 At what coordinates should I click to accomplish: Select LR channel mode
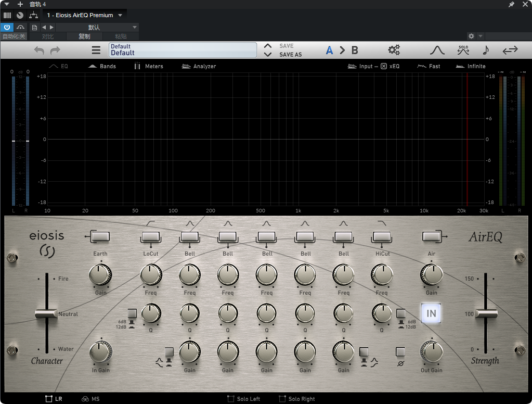(x=54, y=399)
